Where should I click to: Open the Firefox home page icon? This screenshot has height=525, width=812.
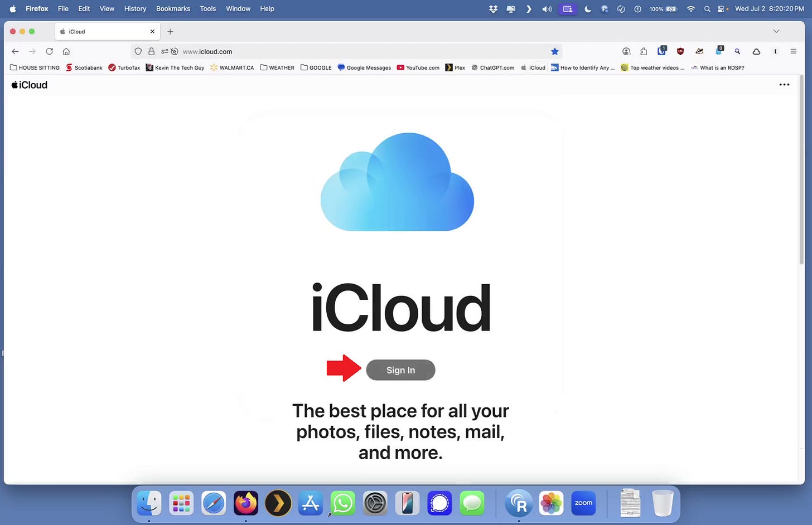pyautogui.click(x=66, y=51)
